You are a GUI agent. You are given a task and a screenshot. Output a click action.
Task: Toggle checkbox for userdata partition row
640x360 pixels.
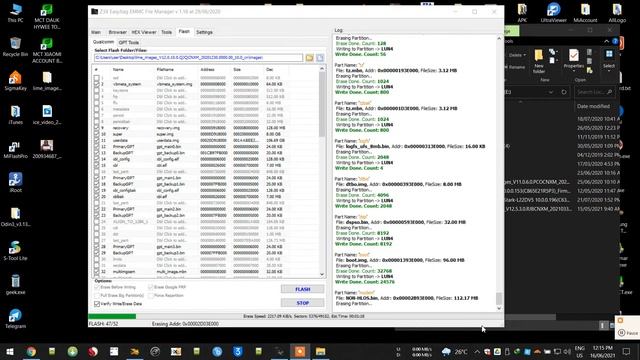click(97, 140)
